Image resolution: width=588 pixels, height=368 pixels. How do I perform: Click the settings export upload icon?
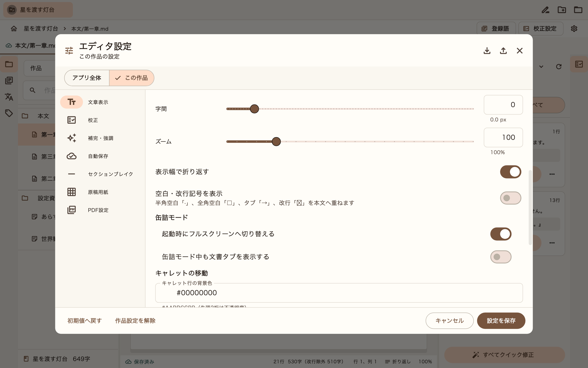click(x=503, y=51)
